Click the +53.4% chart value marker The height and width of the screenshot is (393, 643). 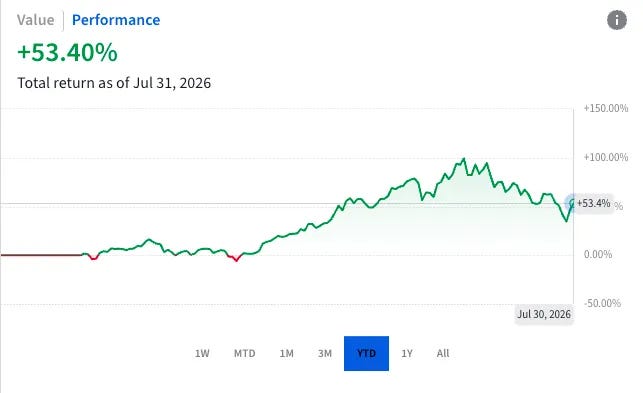593,203
